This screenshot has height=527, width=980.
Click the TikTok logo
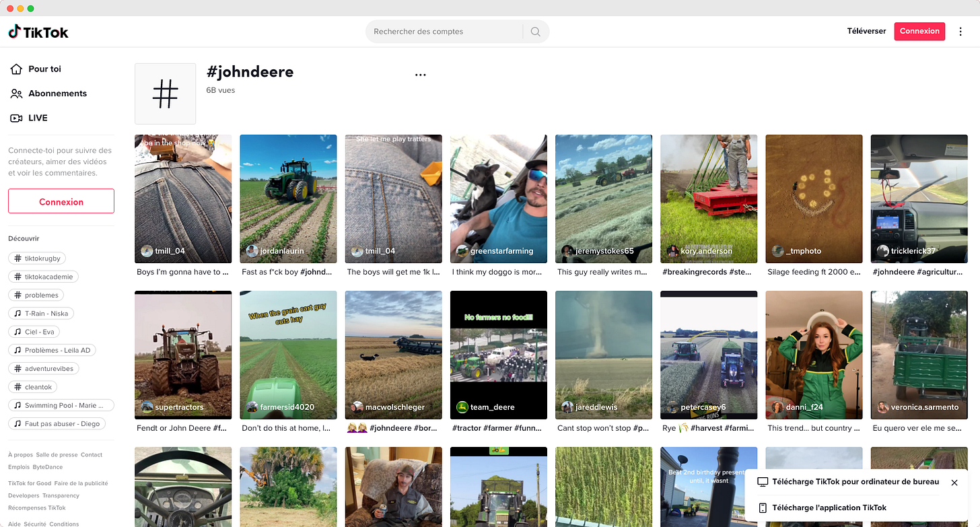point(38,32)
